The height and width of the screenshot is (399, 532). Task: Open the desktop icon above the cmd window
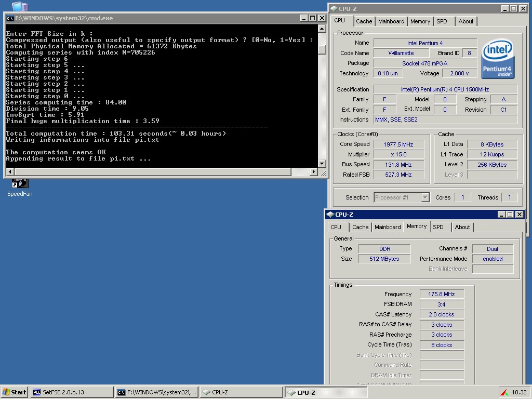pyautogui.click(x=20, y=6)
